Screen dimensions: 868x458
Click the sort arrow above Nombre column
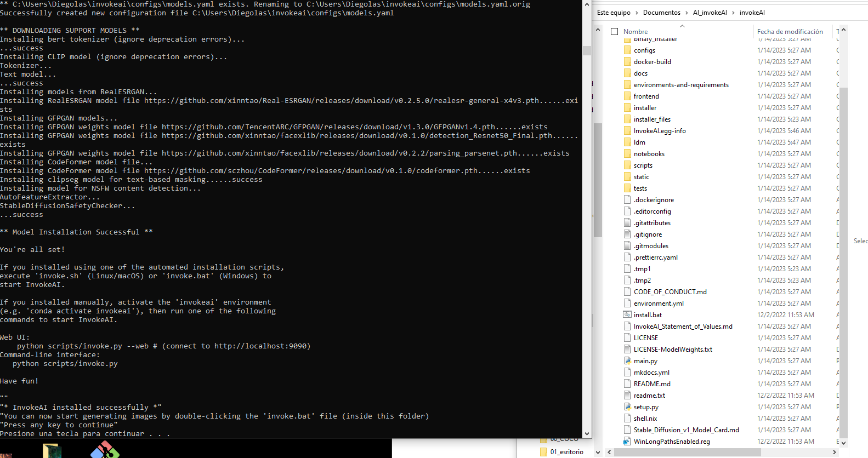point(682,26)
